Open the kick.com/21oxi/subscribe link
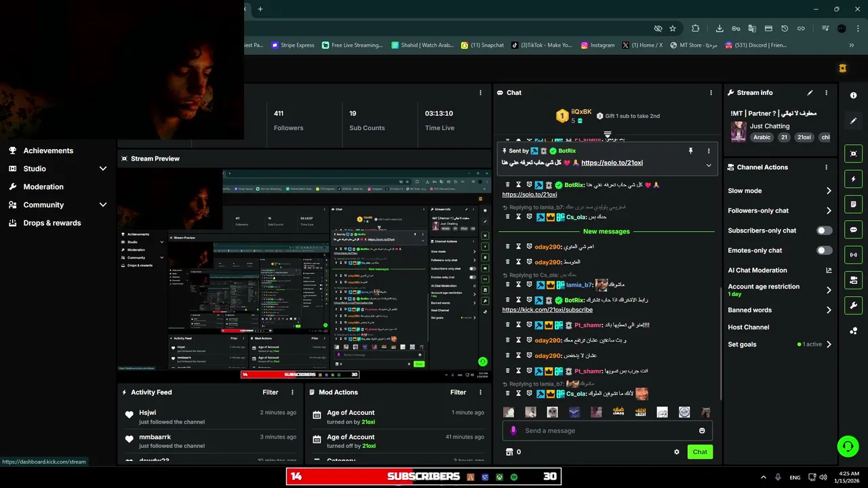This screenshot has width=868, height=488. (547, 310)
